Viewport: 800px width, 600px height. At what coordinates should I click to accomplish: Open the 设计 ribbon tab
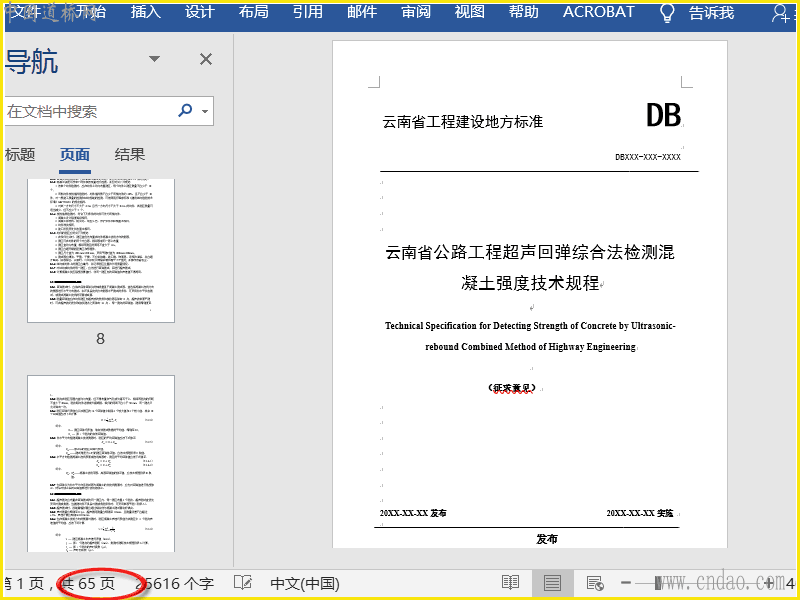199,12
